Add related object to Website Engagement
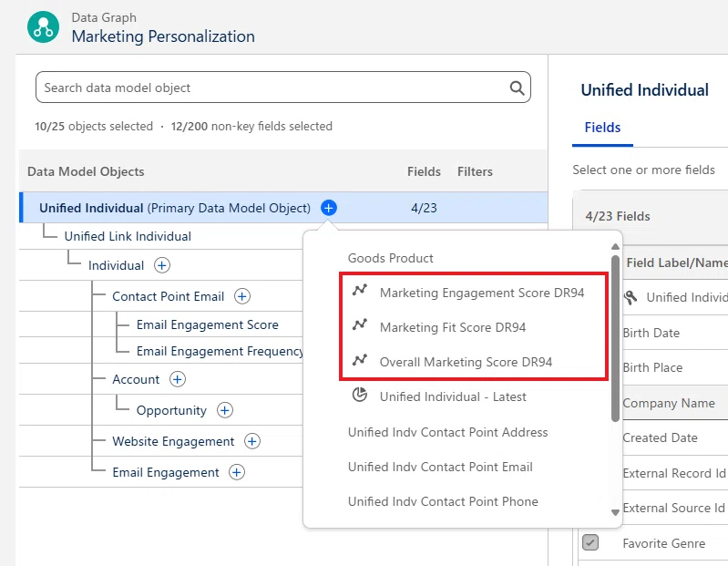The width and height of the screenshot is (728, 566). pos(252,441)
